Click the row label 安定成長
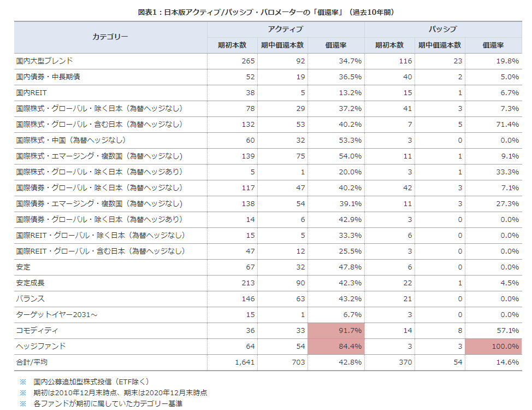Image resolution: width=532 pixels, height=410 pixels. pos(30,283)
